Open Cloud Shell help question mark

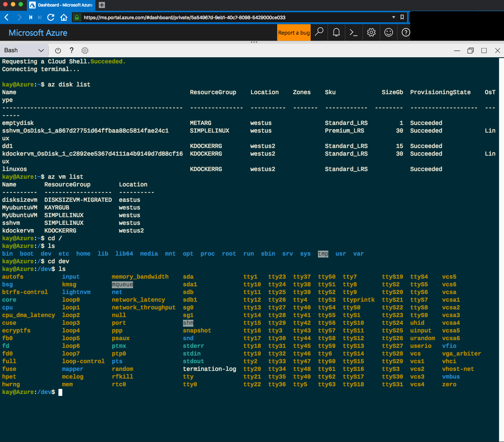tap(72, 50)
